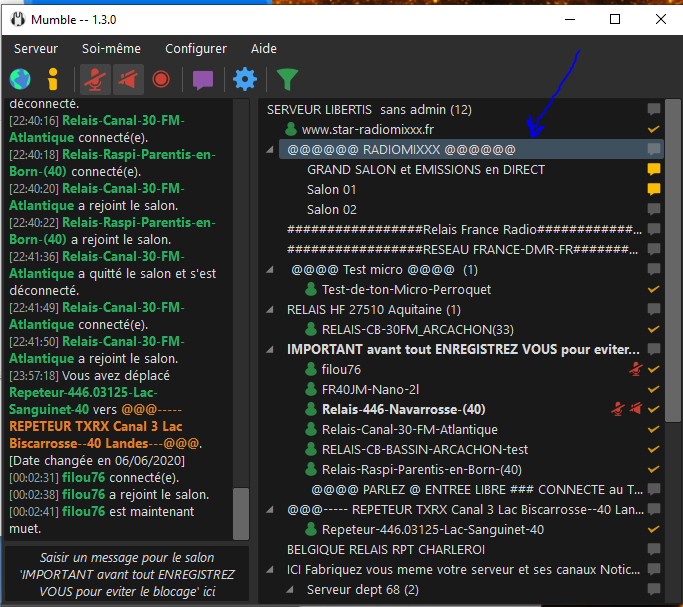Select Relais-Raspi-Parentis-en-Born-(40) in tree
This screenshot has height=607, width=683.
pyautogui.click(x=422, y=470)
